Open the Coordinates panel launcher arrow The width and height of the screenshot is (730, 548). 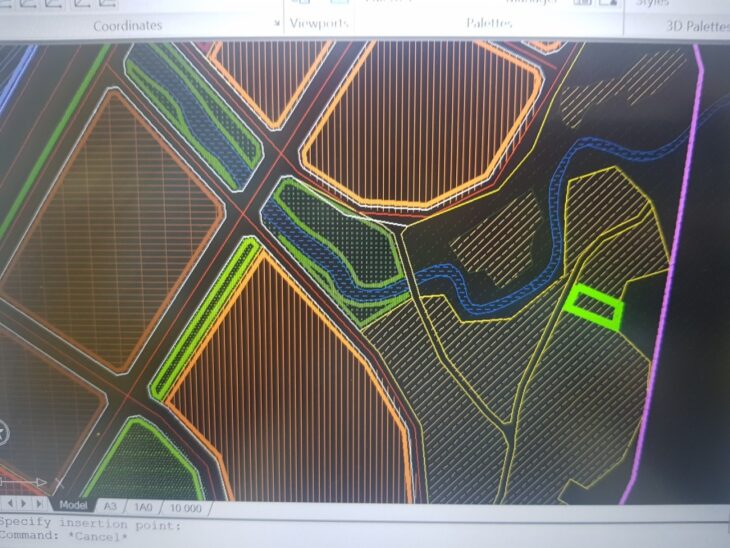click(x=277, y=22)
